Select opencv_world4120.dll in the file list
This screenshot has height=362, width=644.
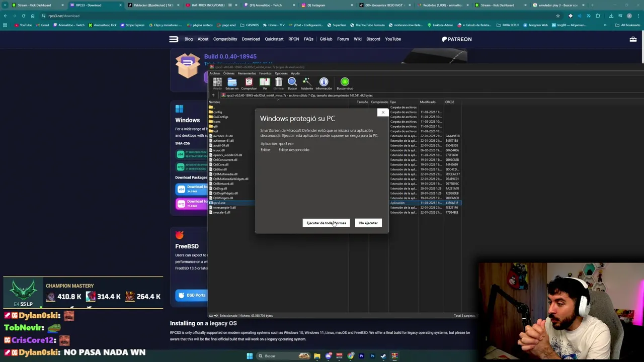pyautogui.click(x=227, y=155)
